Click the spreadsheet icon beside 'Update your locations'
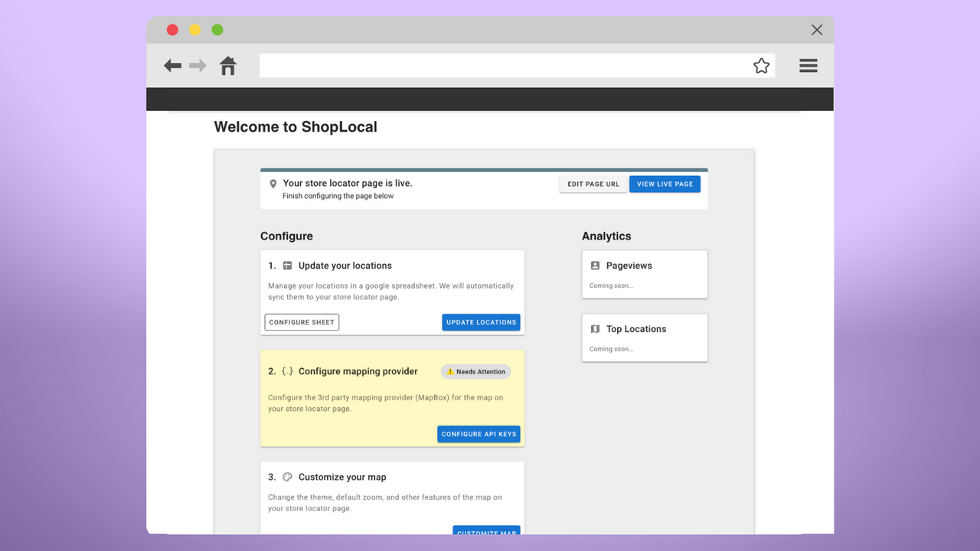 [x=287, y=266]
